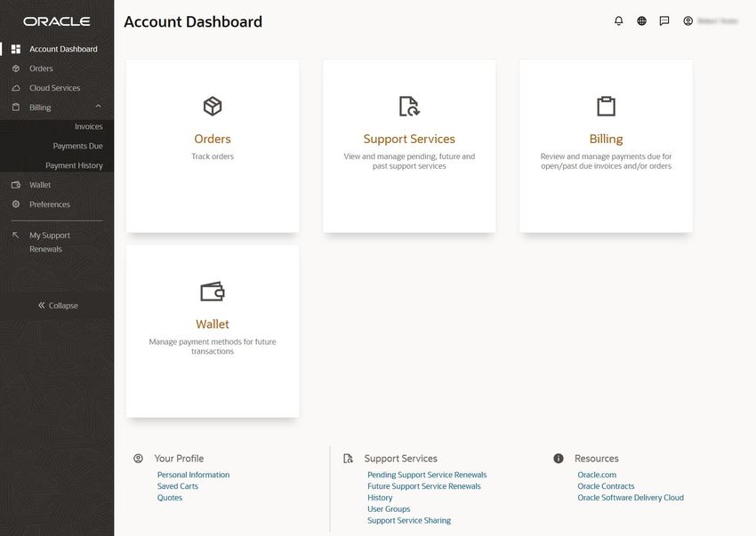Screen dimensions: 756x536
Task: Open Future Support Service Renewals link
Action: (423, 486)
